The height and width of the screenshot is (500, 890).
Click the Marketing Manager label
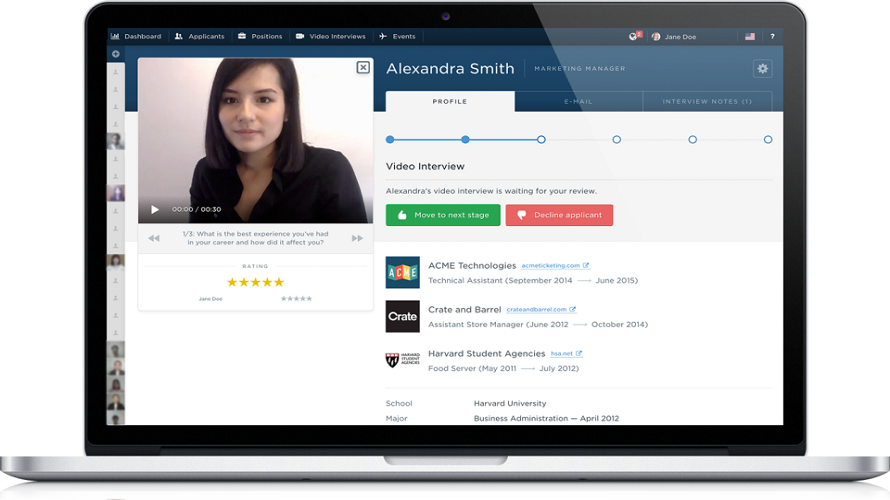580,69
